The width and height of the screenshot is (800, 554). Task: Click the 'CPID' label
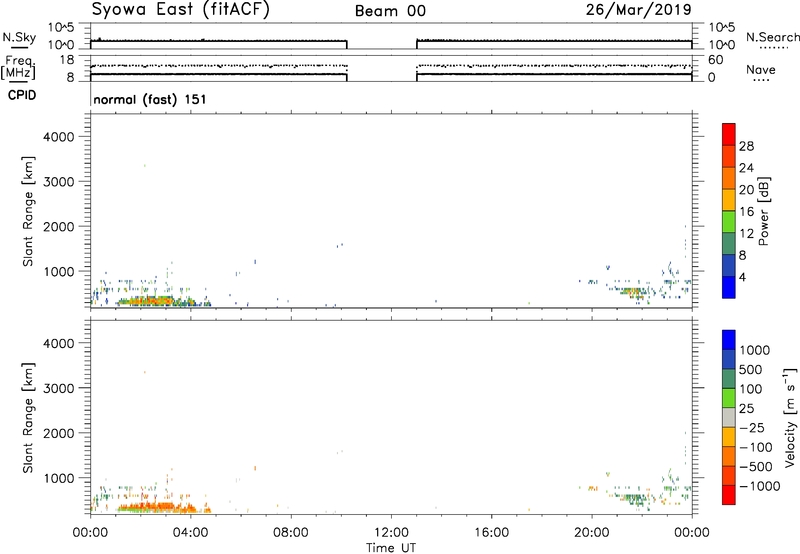point(22,95)
